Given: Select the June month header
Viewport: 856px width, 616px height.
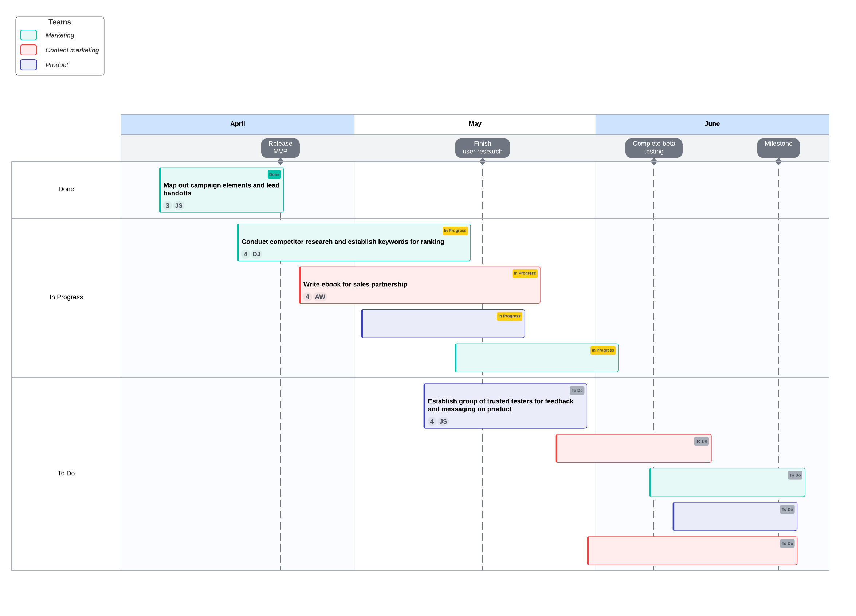Looking at the screenshot, I should click(x=712, y=124).
